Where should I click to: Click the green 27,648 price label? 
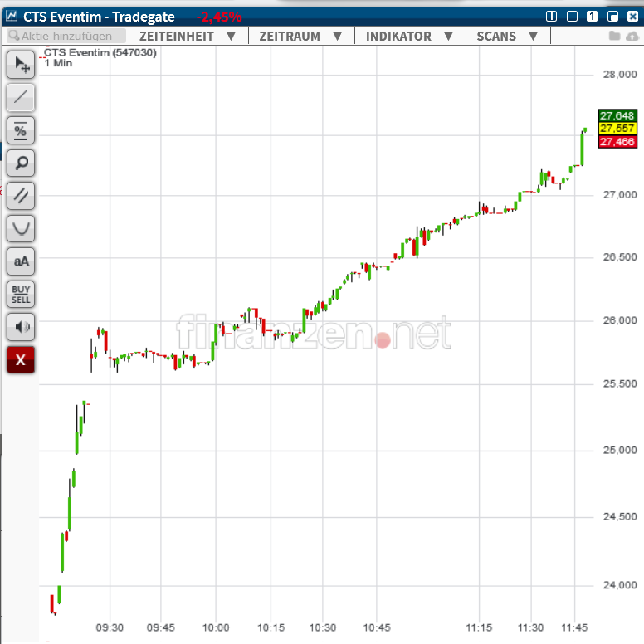[x=617, y=116]
